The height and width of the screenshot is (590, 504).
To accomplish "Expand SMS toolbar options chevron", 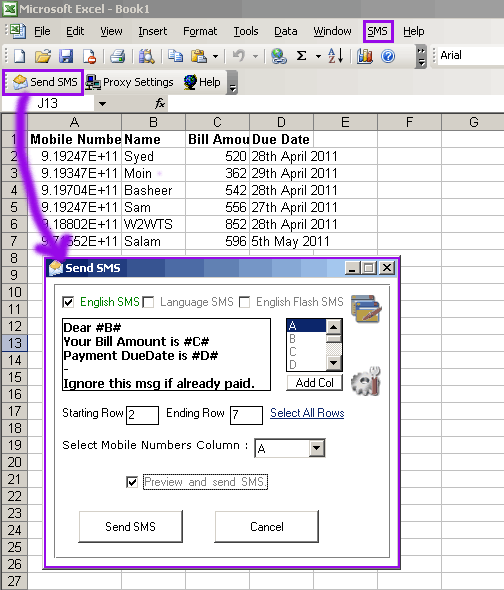I will pos(233,83).
